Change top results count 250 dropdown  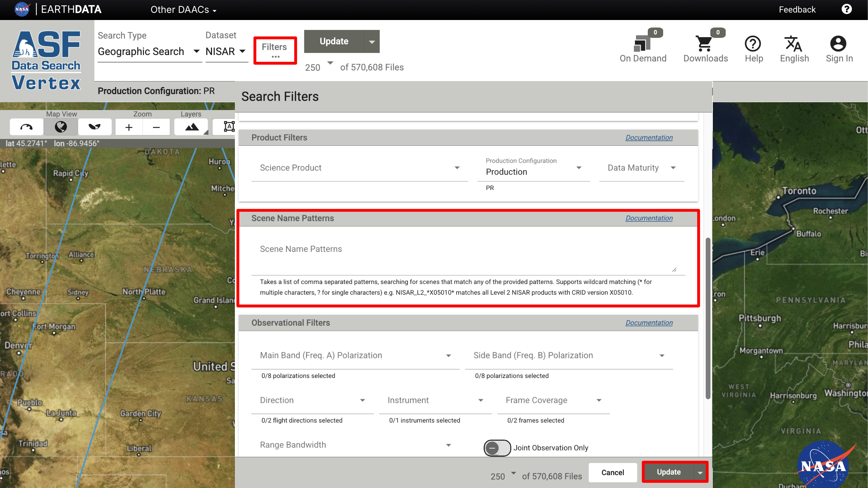tap(319, 67)
